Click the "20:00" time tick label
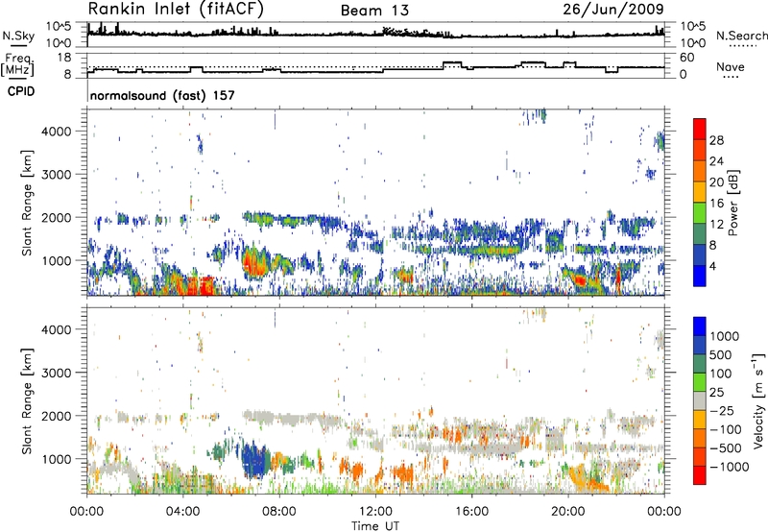The image size is (768, 532). click(568, 512)
